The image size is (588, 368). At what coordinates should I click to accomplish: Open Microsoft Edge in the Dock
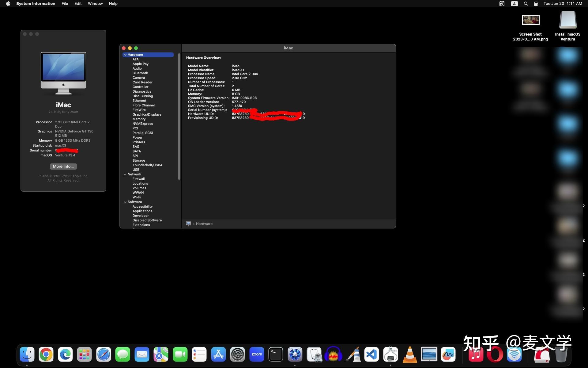pos(65,355)
